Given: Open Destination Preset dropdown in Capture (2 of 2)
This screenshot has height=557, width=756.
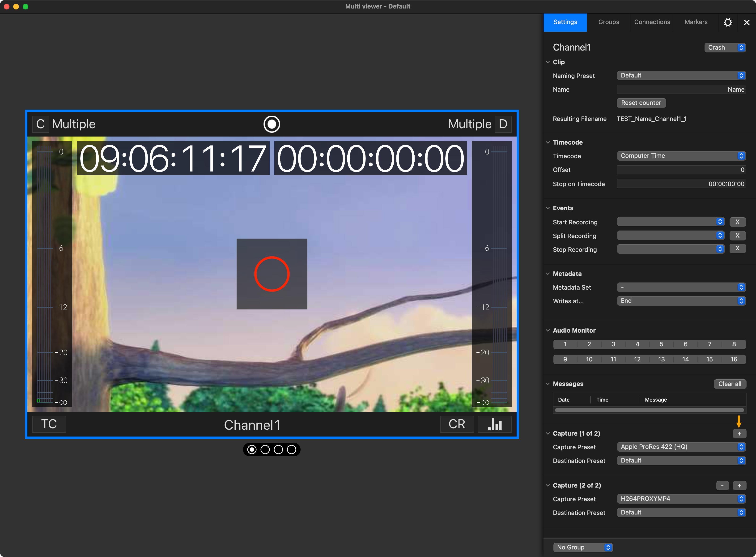Looking at the screenshot, I should click(681, 513).
